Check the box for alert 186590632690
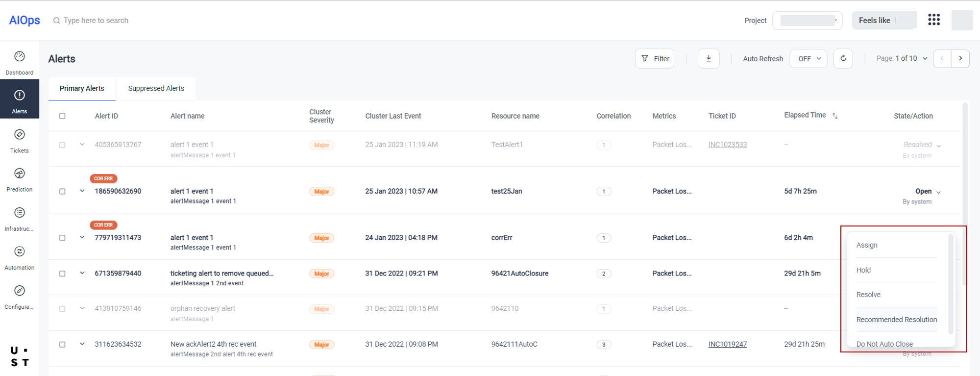The height and width of the screenshot is (376, 980). 62,192
